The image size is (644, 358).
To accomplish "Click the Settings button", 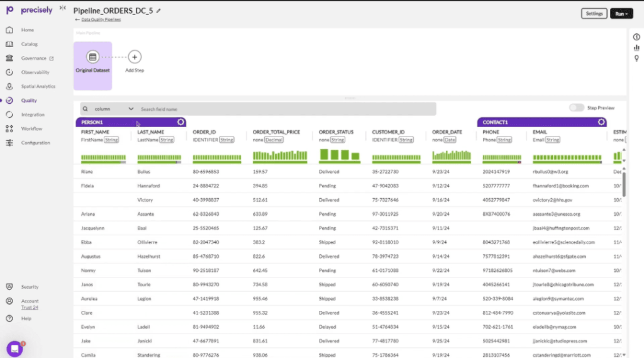I will (594, 13).
